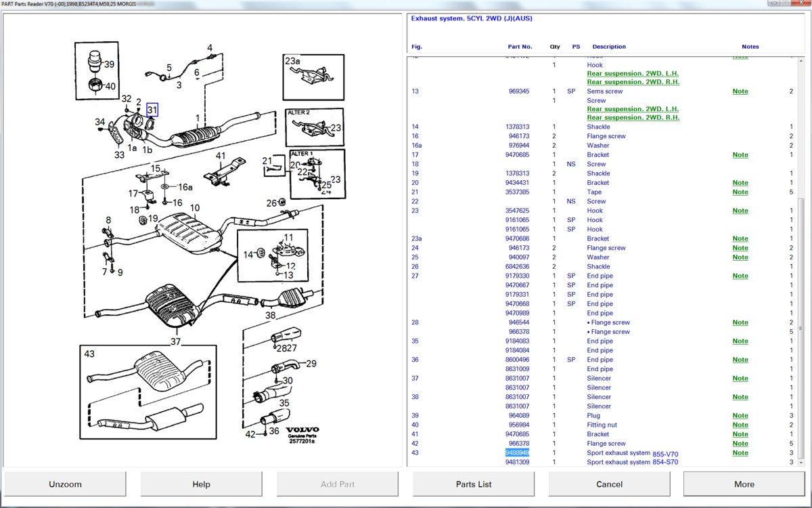The image size is (812, 508).
Task: Click the Cancel button
Action: (x=609, y=484)
